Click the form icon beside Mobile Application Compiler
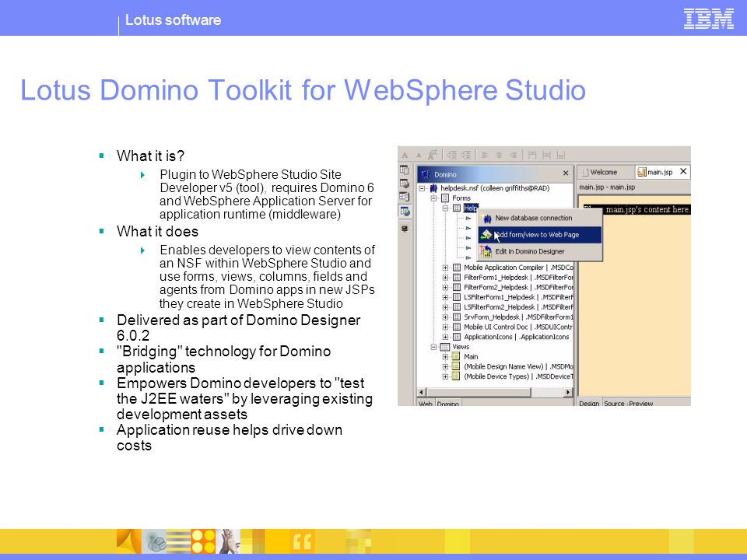The height and width of the screenshot is (560, 747). (x=457, y=268)
